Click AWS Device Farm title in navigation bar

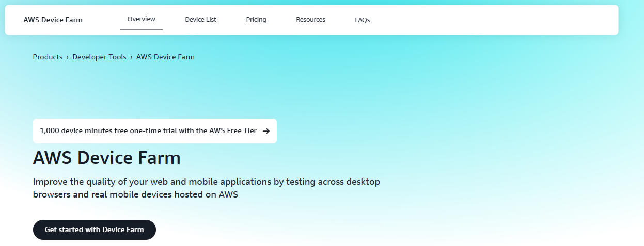[x=53, y=20]
